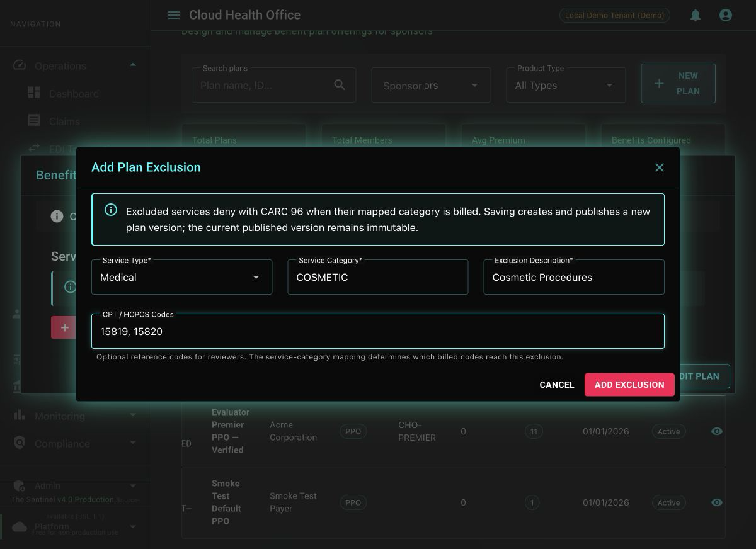Click the New Plan button
The image size is (756, 549).
[678, 83]
